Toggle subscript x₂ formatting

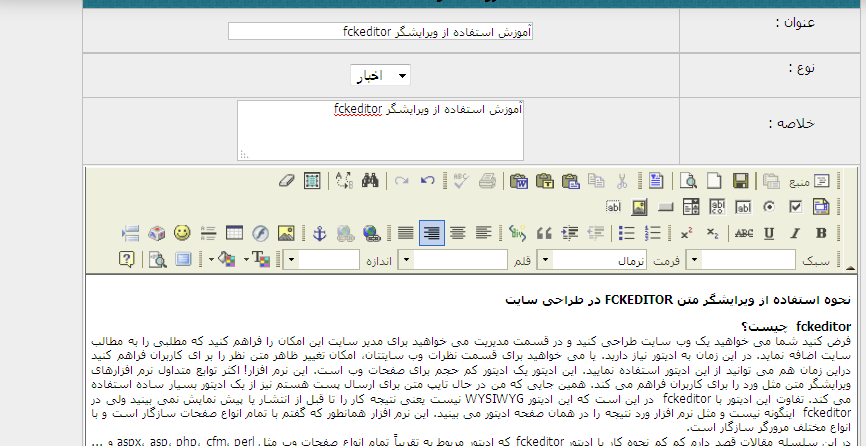point(712,233)
